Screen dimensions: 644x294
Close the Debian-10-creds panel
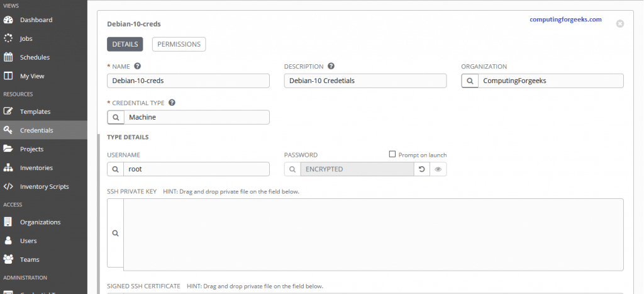620,24
